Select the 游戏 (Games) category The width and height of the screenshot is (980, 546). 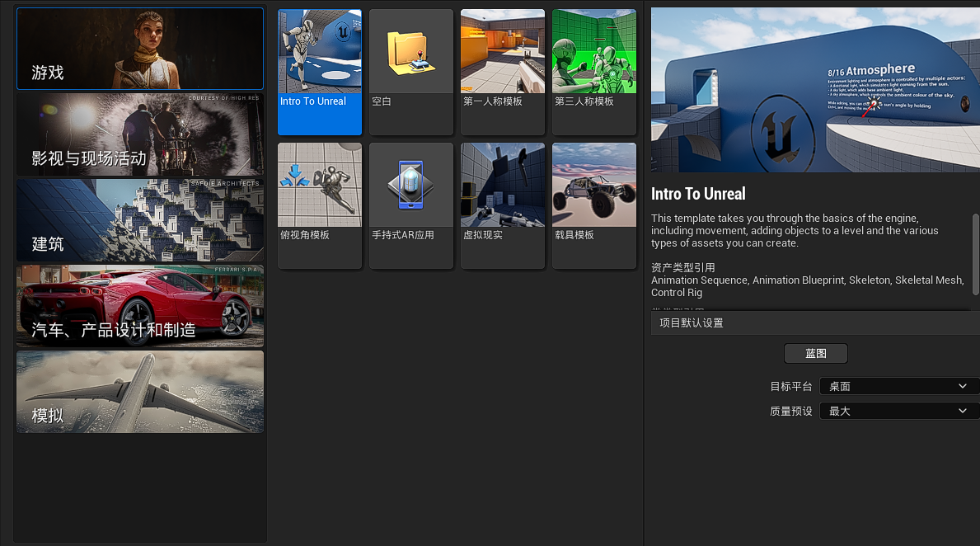140,49
